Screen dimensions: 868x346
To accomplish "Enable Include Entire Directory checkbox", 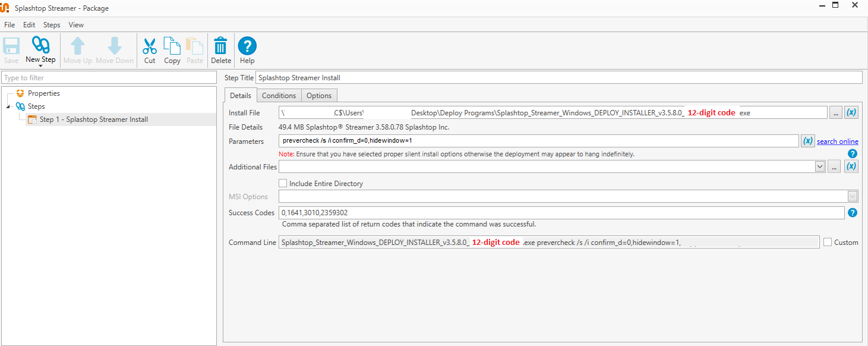I will pyautogui.click(x=283, y=184).
